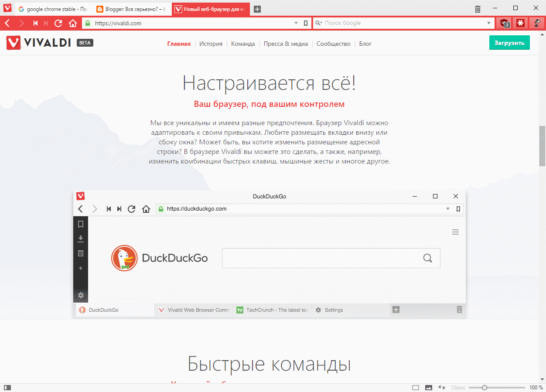546x392 pixels.
Task: Click the 100 % zoom level text
Action: (x=536, y=388)
